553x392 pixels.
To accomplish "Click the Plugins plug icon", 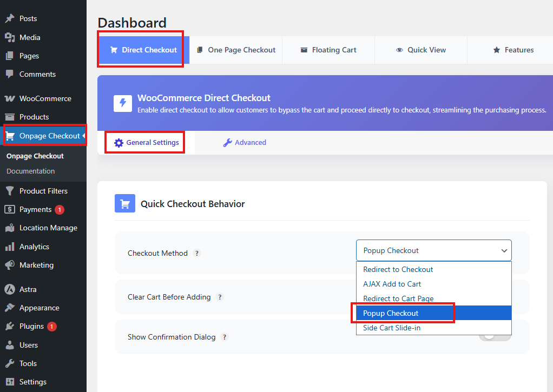I will (10, 326).
